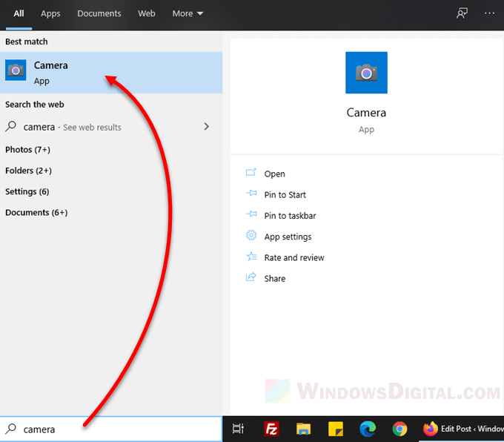
Task: Click the Camera title in preview pane
Action: (x=366, y=113)
